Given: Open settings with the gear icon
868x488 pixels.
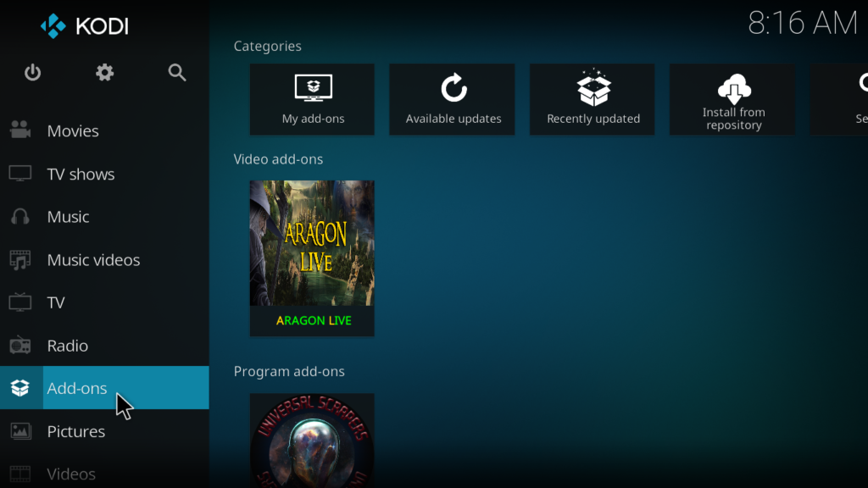Looking at the screenshot, I should point(104,73).
